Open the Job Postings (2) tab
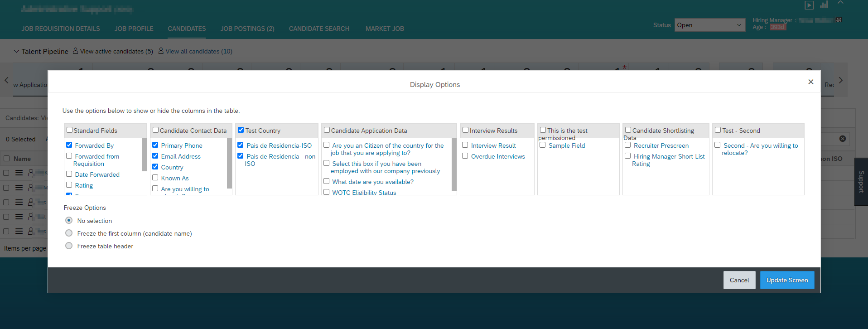 [x=247, y=29]
